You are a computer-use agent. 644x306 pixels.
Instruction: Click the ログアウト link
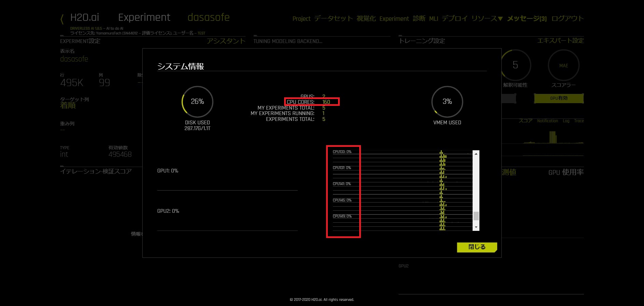coord(568,18)
